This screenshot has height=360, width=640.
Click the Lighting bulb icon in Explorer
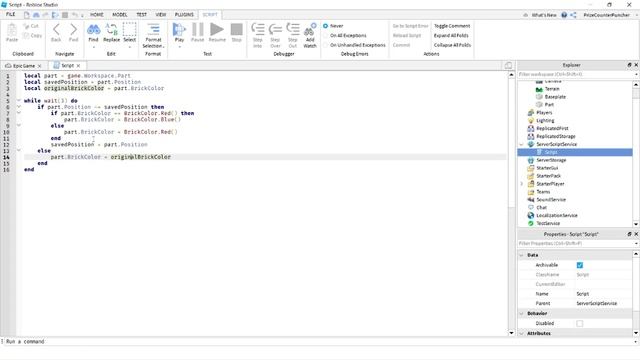tap(531, 120)
